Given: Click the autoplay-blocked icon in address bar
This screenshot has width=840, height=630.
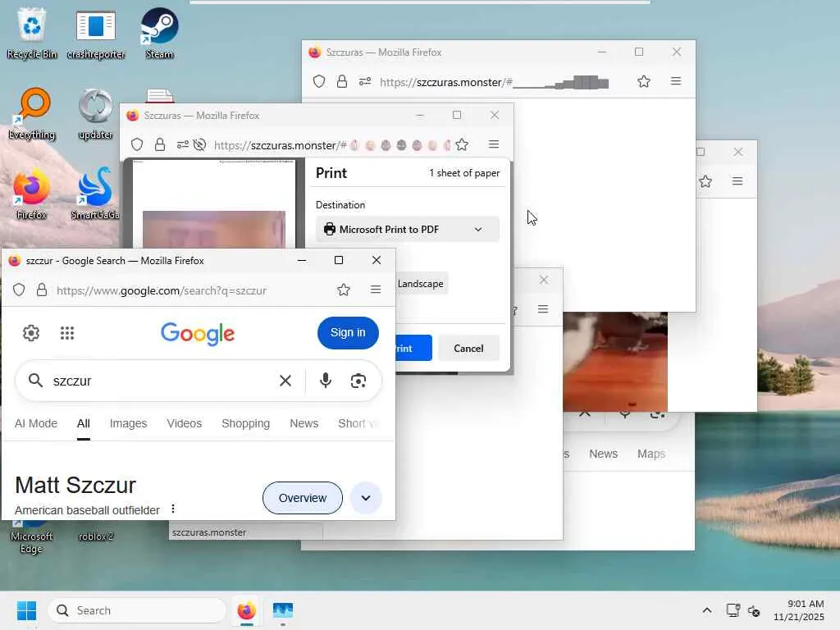Looking at the screenshot, I should pos(199,144).
